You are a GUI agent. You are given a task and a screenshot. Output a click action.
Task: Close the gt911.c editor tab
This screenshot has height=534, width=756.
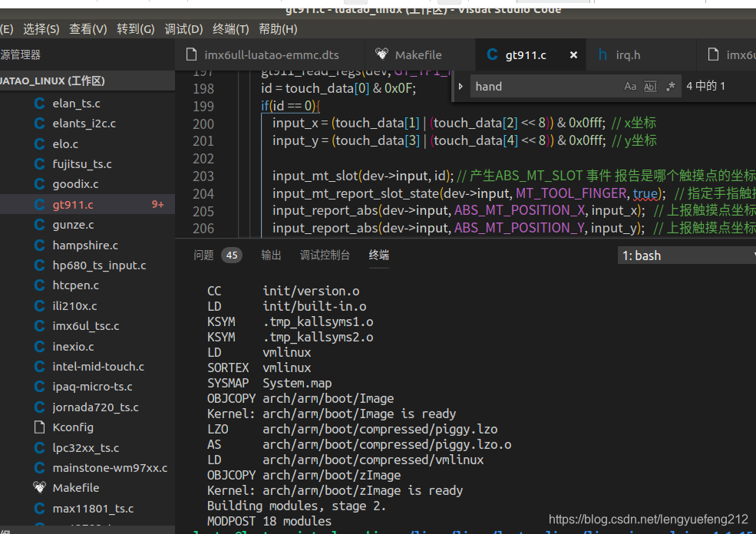[574, 55]
